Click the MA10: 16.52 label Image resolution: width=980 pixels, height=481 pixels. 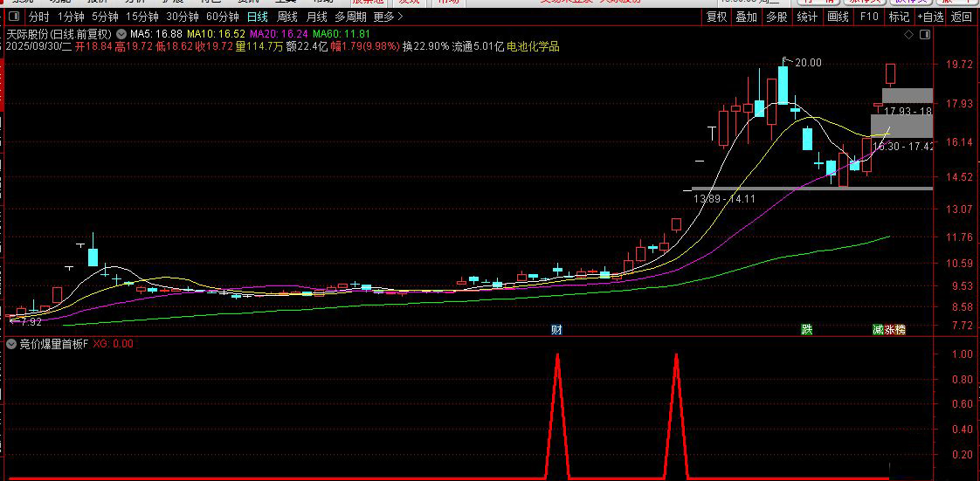pyautogui.click(x=215, y=34)
